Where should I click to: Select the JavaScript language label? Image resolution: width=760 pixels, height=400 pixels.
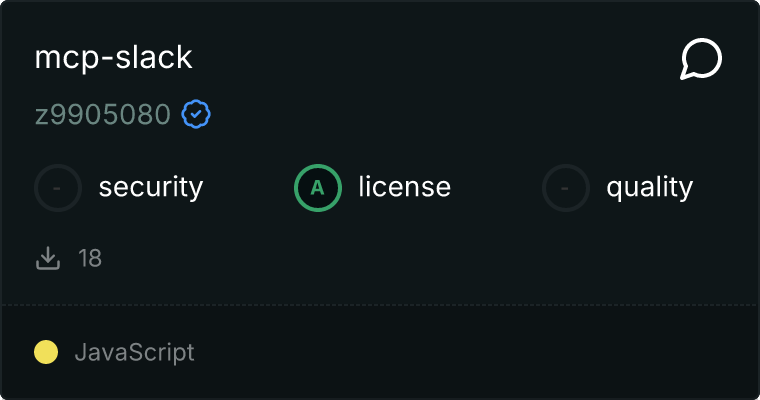[134, 352]
